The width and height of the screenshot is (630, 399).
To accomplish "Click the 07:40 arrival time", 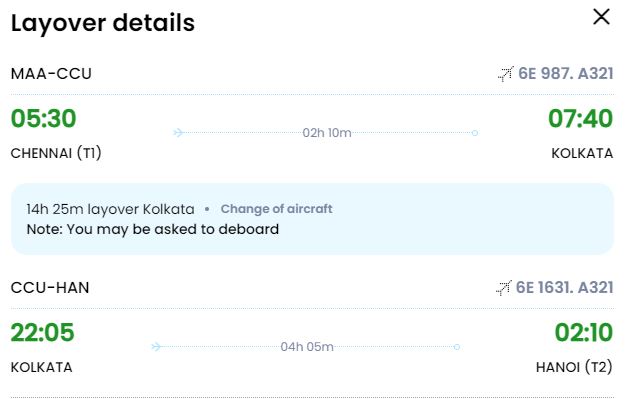I will click(x=581, y=119).
